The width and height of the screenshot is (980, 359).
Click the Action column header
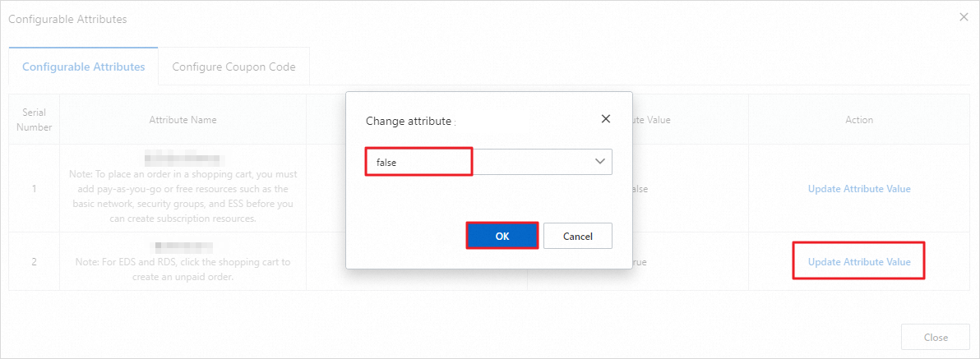point(859,120)
